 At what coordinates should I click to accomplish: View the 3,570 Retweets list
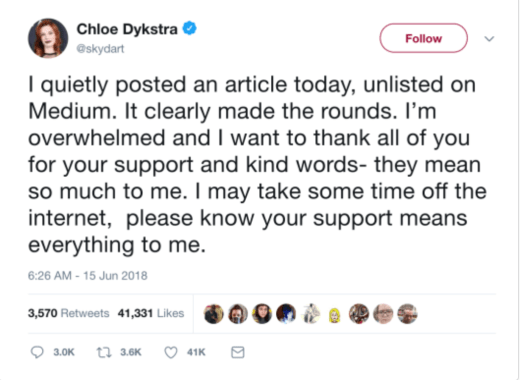69,313
